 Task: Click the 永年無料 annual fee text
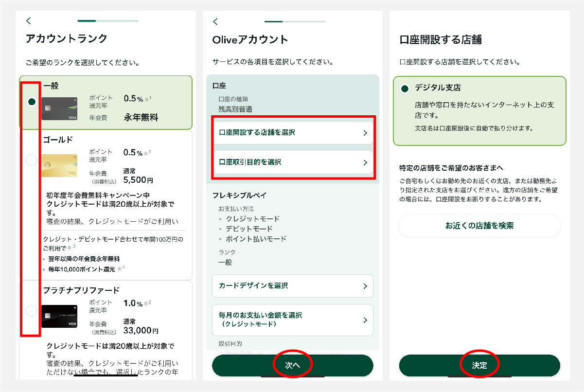click(x=141, y=117)
